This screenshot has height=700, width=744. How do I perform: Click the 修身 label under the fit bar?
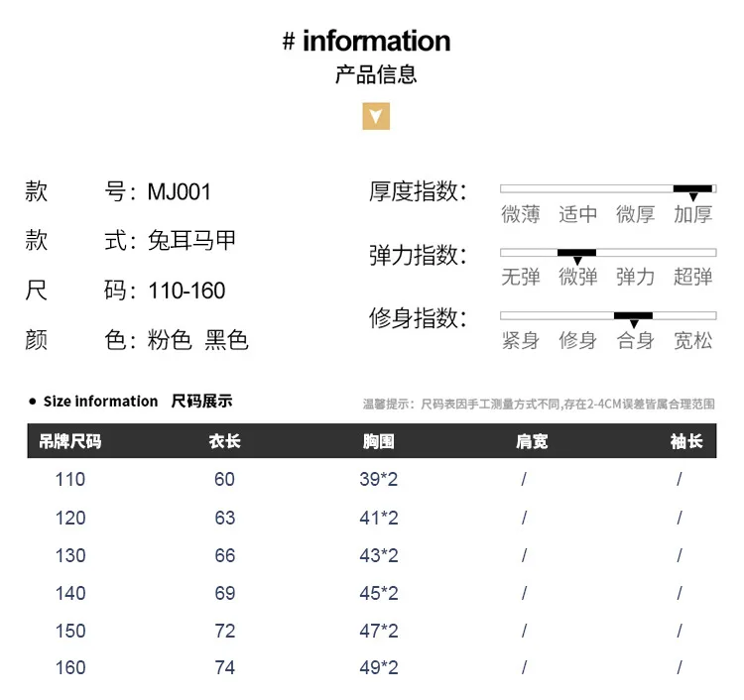[578, 340]
